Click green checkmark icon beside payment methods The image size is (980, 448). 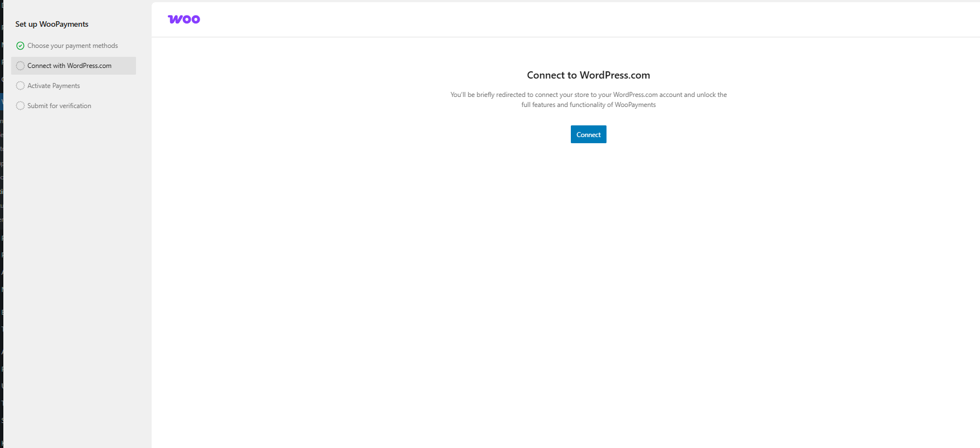click(20, 46)
